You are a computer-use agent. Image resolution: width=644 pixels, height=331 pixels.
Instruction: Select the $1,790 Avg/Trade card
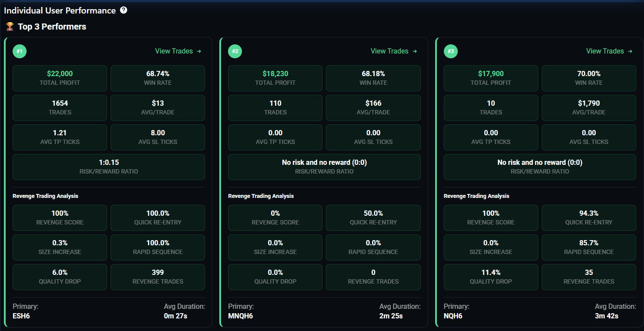click(589, 107)
